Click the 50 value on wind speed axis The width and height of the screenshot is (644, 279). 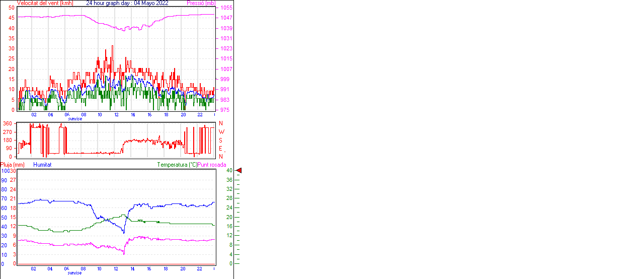(12, 8)
